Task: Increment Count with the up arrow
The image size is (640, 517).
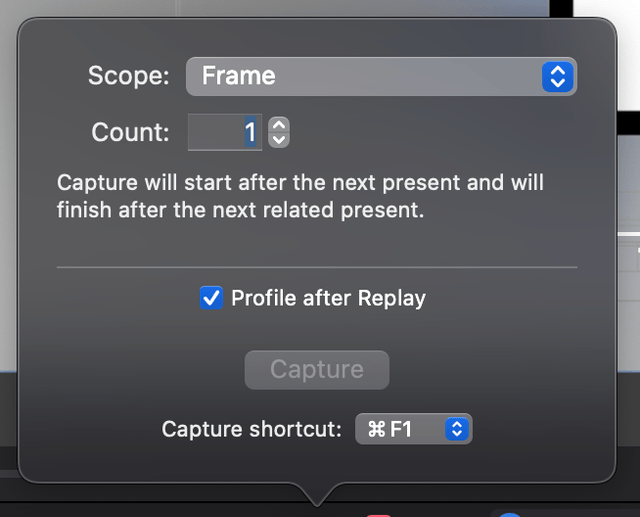Action: 279,125
